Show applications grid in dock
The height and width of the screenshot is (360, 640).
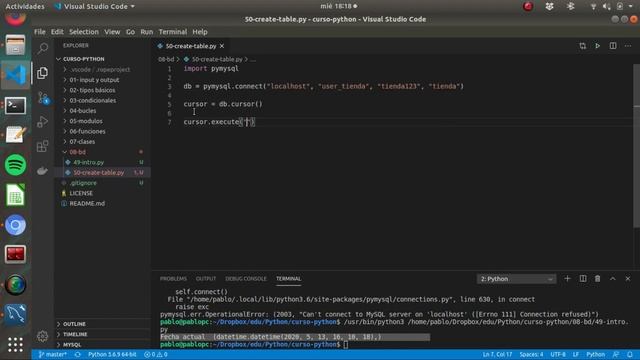coord(16,344)
